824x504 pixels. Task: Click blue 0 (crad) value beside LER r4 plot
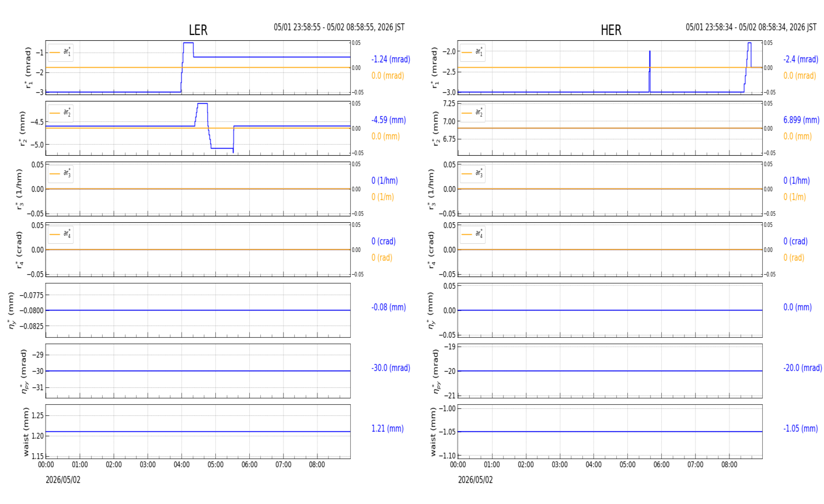coord(383,242)
